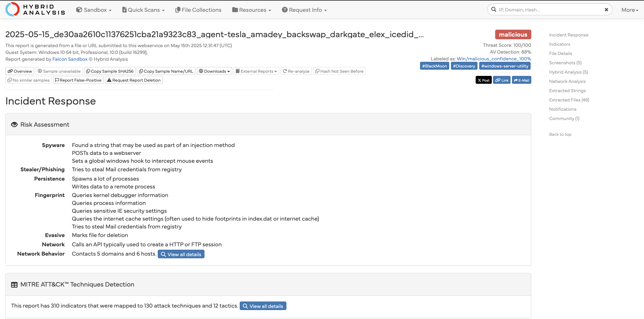The image size is (644, 319).
Task: Open Win/malicious_confidence_100% label link
Action: click(494, 59)
